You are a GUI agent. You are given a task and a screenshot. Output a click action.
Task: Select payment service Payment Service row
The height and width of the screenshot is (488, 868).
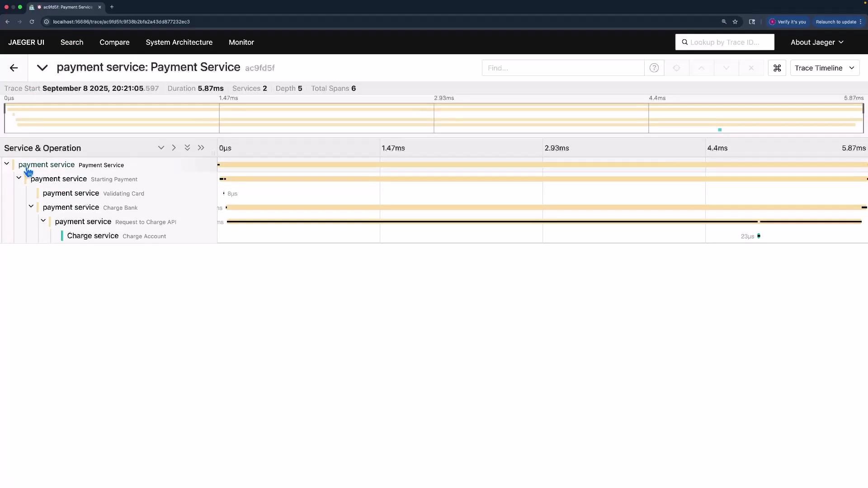coord(71,165)
